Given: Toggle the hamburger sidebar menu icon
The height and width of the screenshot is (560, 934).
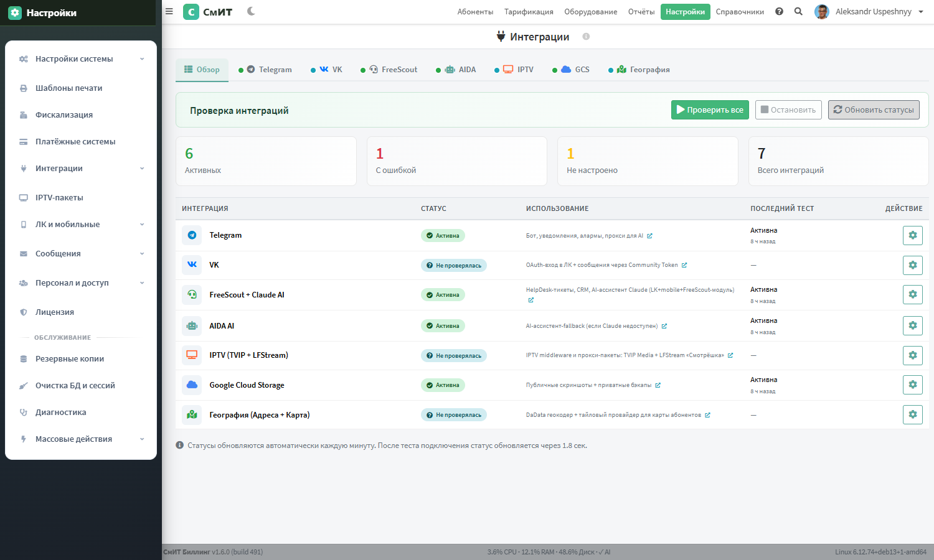Looking at the screenshot, I should (x=169, y=11).
